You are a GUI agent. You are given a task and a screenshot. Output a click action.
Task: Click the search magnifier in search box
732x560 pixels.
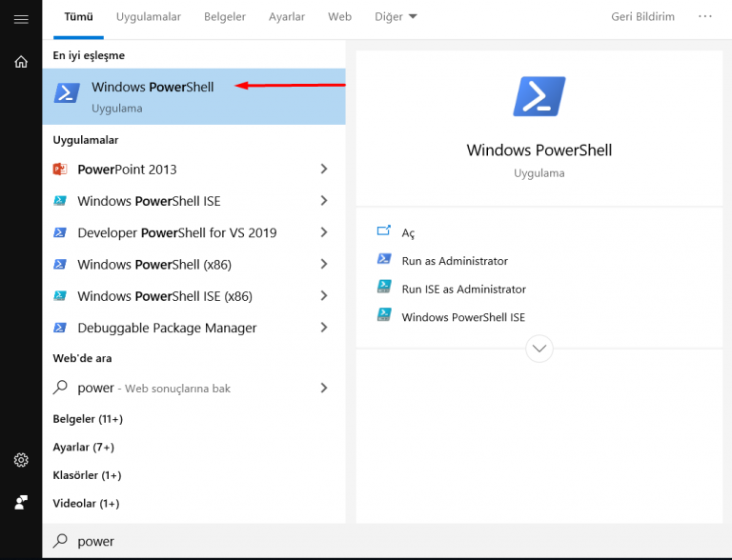pyautogui.click(x=60, y=541)
